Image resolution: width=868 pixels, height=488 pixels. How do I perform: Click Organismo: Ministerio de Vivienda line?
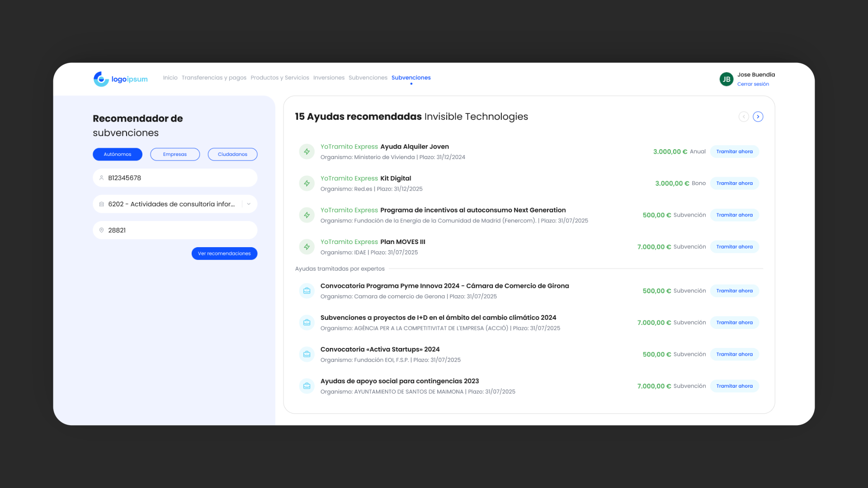[x=392, y=157]
